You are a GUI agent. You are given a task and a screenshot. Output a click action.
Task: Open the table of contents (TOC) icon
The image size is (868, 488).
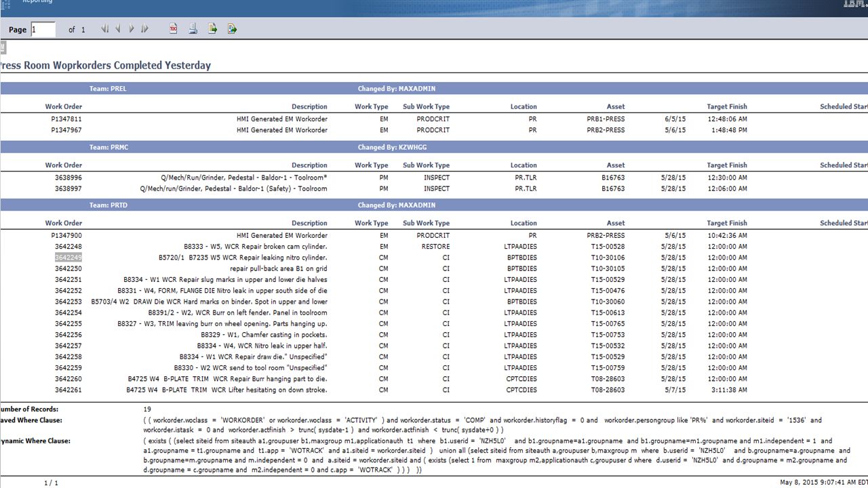click(x=173, y=29)
